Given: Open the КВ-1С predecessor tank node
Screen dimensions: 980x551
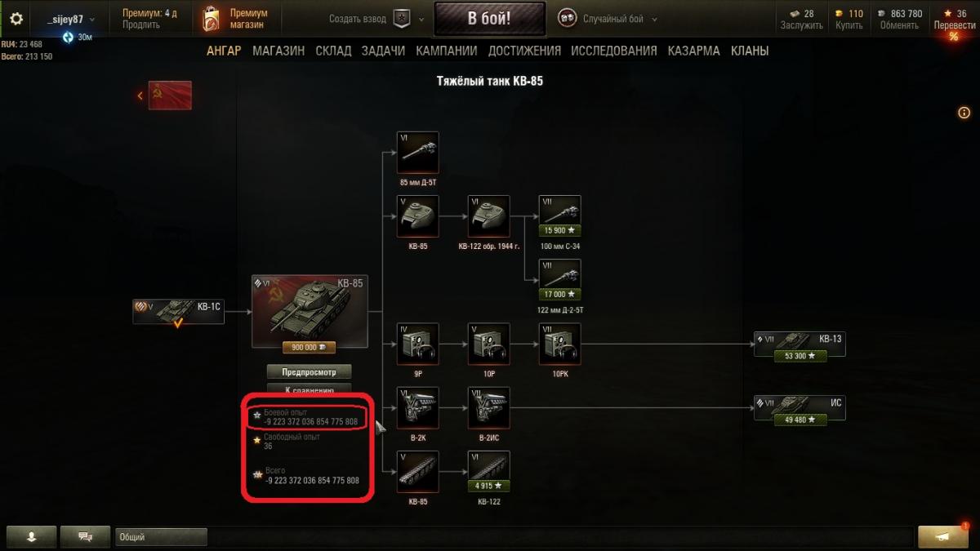Looking at the screenshot, I should [179, 311].
